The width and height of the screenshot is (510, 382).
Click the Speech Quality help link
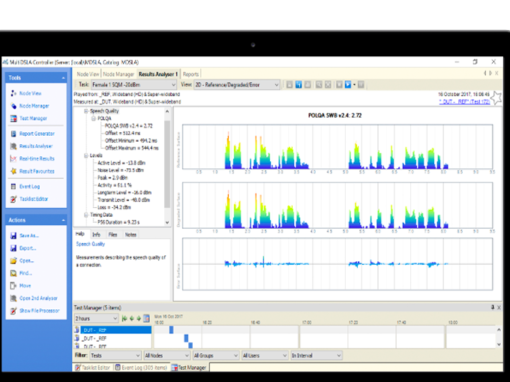pyautogui.click(x=90, y=244)
